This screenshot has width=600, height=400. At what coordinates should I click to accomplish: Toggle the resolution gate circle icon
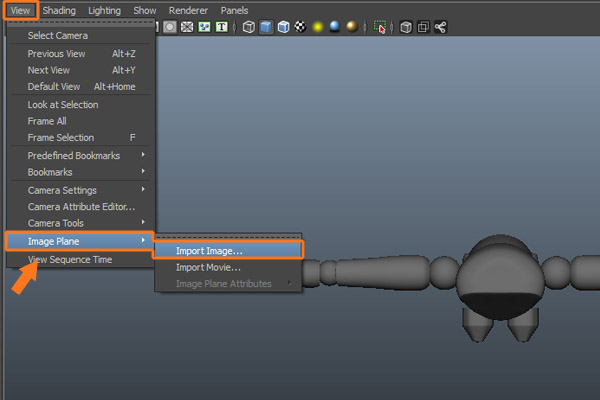tap(170, 28)
